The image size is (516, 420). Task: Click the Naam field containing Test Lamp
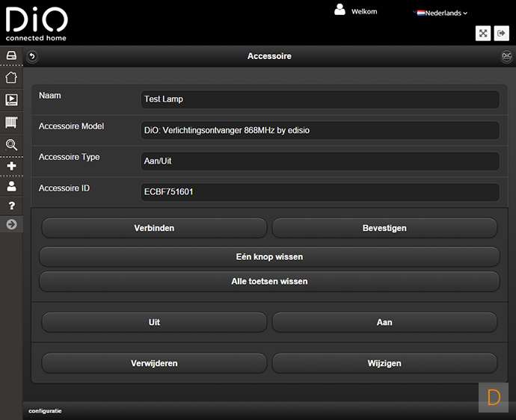tap(320, 99)
